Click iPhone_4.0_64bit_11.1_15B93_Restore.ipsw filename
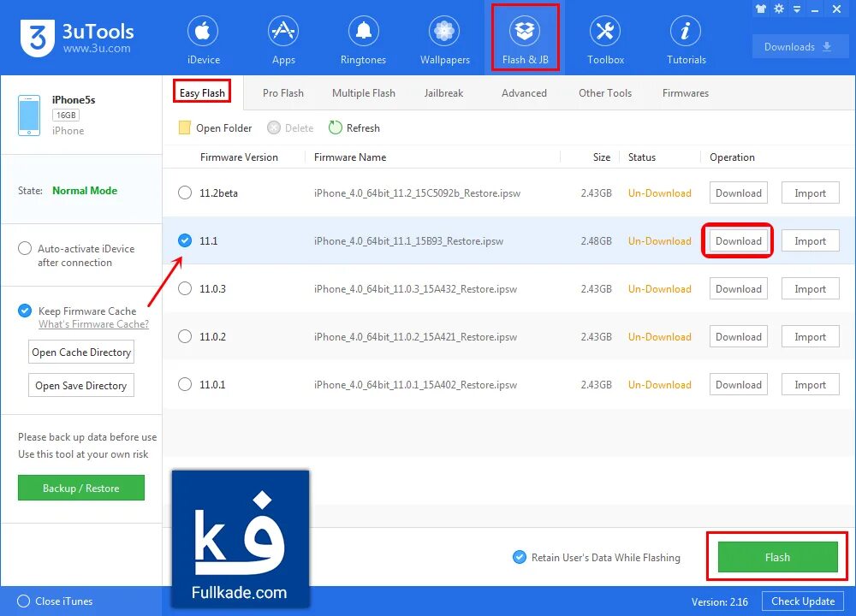The width and height of the screenshot is (856, 616). (x=408, y=240)
